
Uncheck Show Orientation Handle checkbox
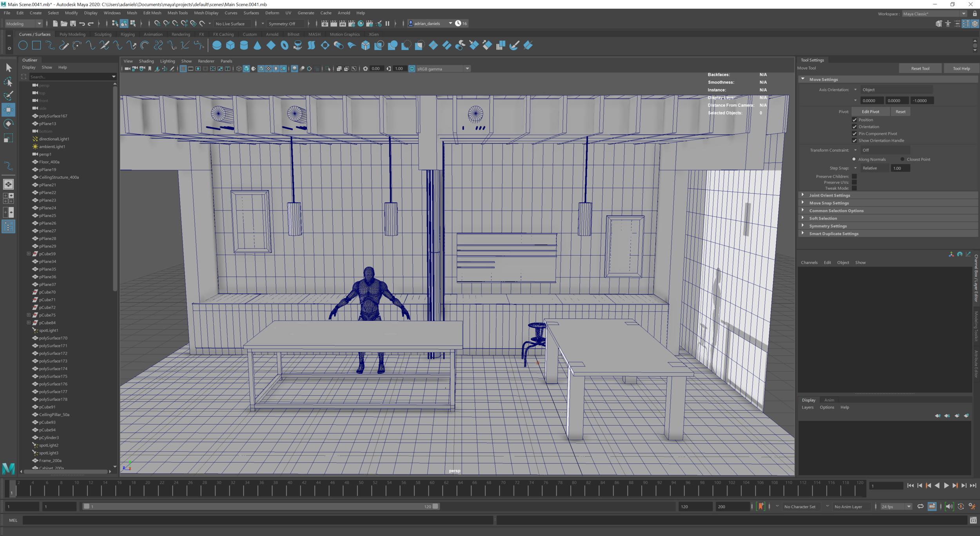[855, 141]
